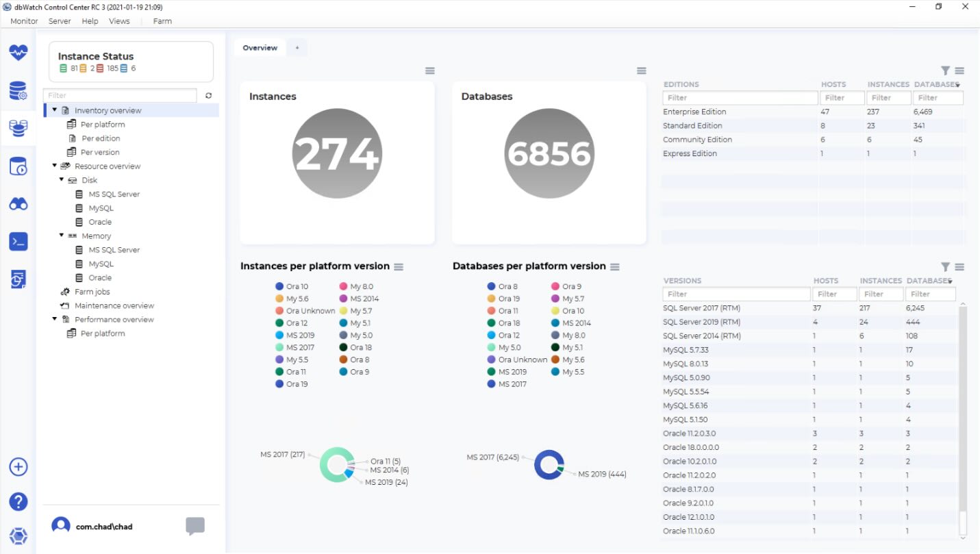Open the Help menu
The height and width of the screenshot is (554, 980).
point(90,21)
